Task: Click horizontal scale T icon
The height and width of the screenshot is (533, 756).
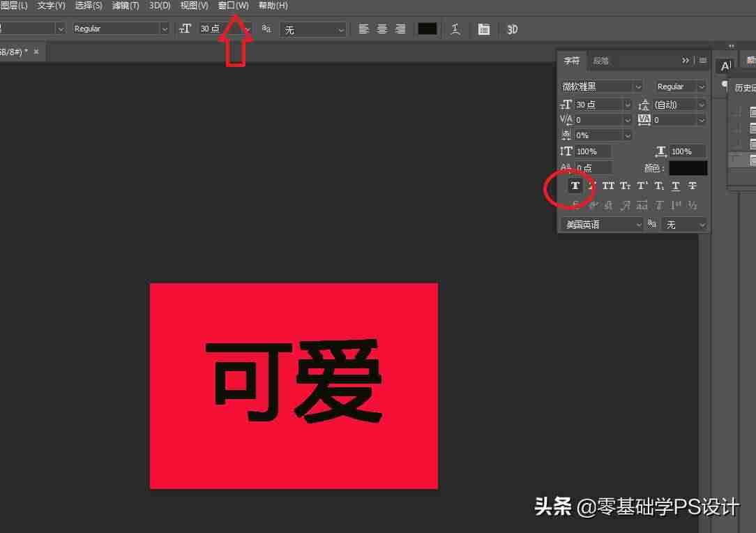Action: point(661,151)
